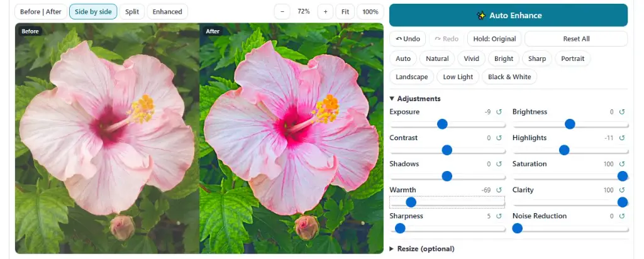Select the Side by side view
644x259 pixels.
click(93, 11)
